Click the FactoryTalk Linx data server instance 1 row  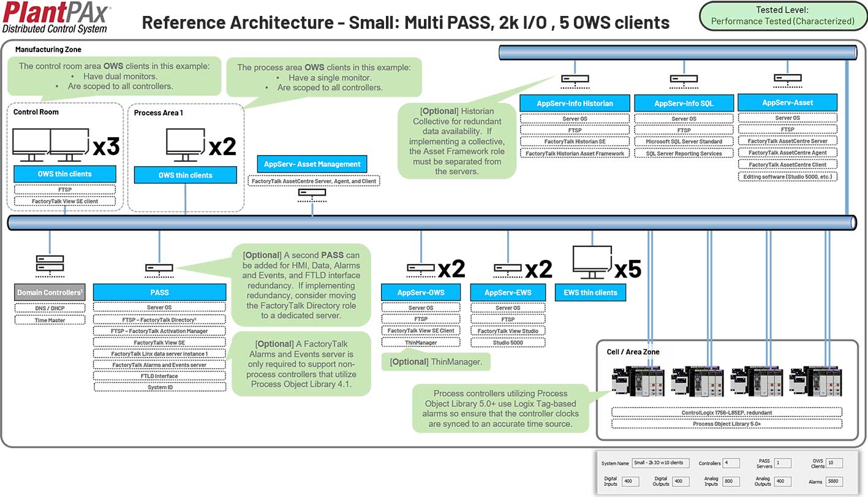[159, 354]
